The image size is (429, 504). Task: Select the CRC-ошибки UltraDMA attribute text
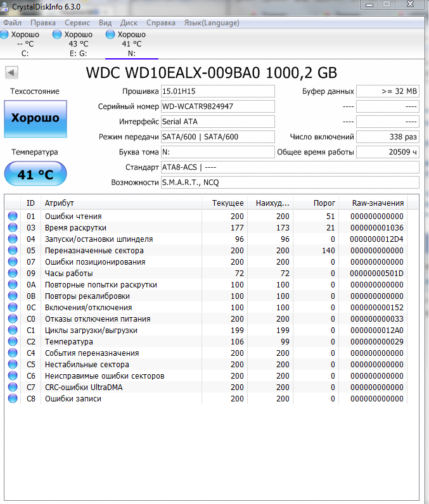tap(84, 387)
